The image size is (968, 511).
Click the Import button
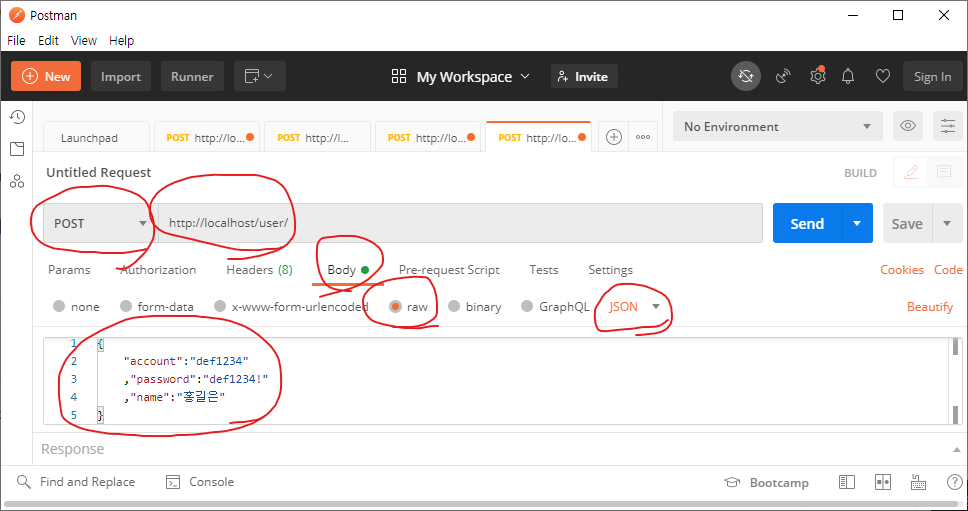[x=121, y=77]
